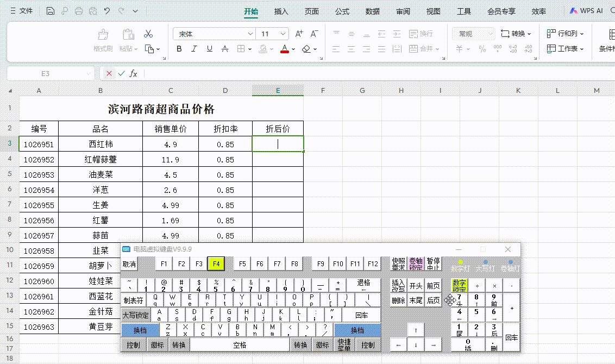Click the decrease indent icon
615x364 pixels.
[x=381, y=34]
